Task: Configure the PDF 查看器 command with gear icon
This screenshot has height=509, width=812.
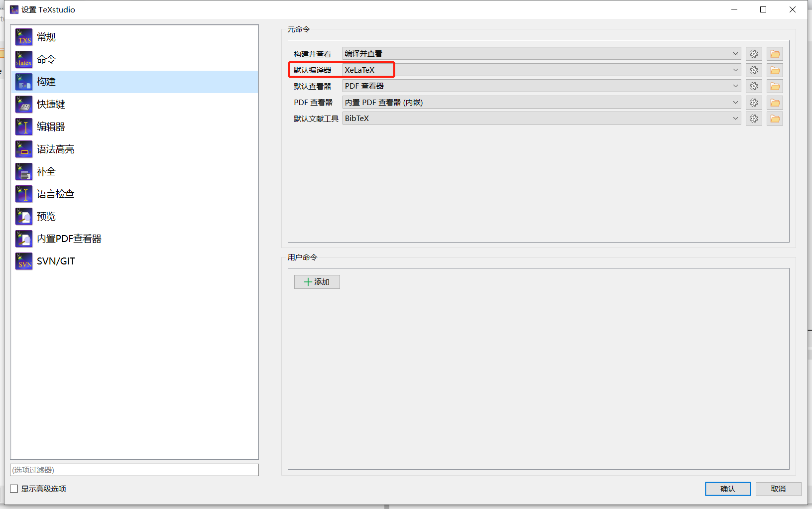Action: (x=754, y=103)
